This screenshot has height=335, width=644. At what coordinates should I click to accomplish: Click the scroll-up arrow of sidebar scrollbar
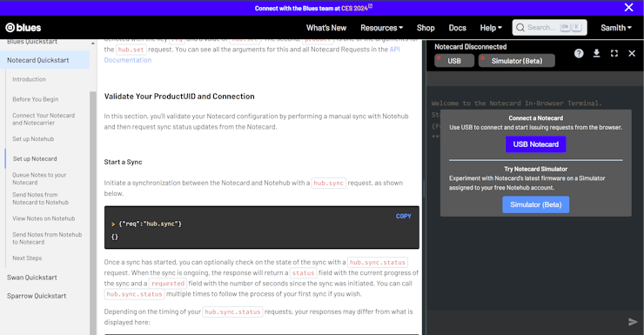93,44
